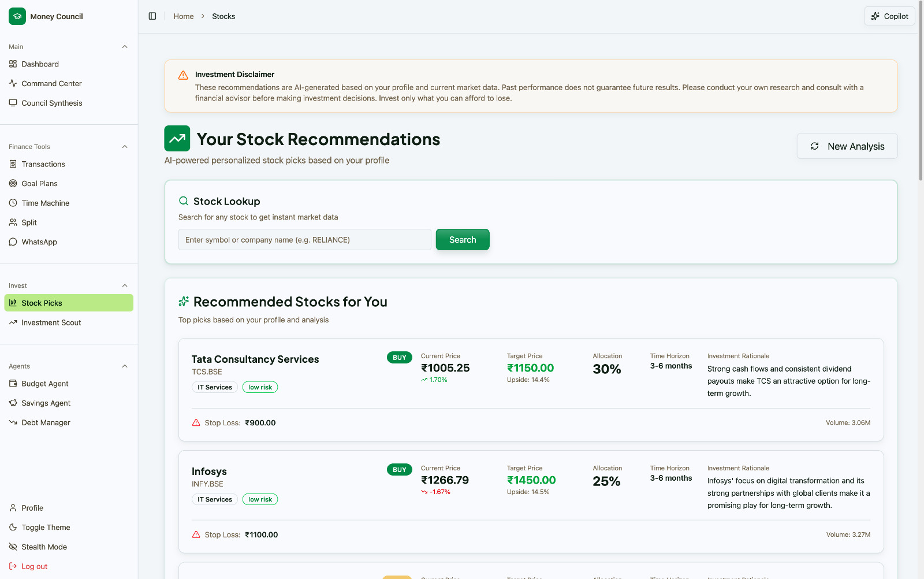Collapse the Finance Tools section

pos(125,147)
